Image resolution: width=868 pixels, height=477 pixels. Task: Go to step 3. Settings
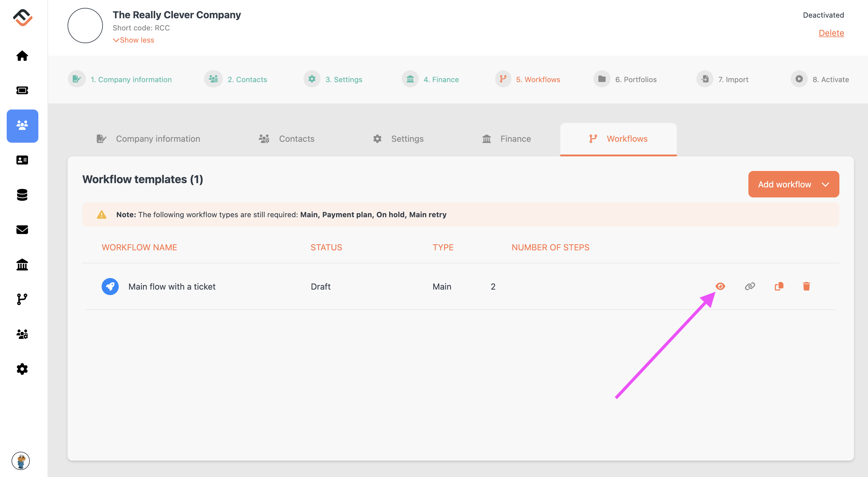pyautogui.click(x=344, y=79)
